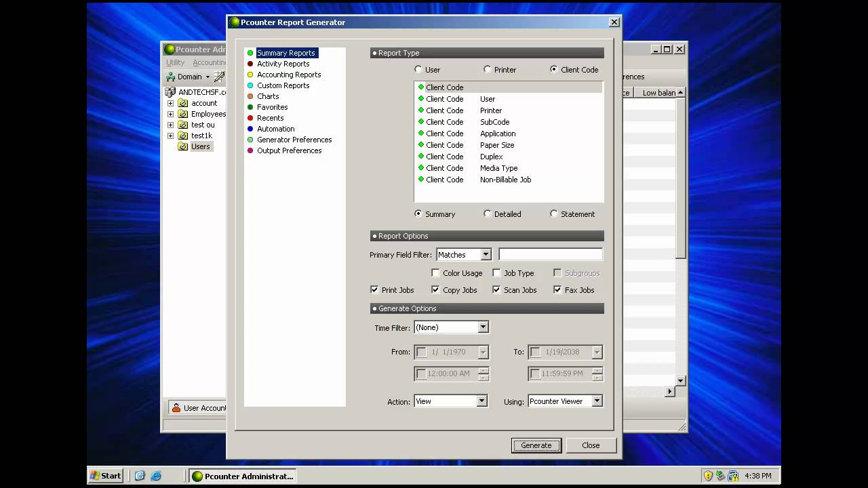Click the right scroll arrow in Administrator list
868x488 pixels.
tap(670, 391)
